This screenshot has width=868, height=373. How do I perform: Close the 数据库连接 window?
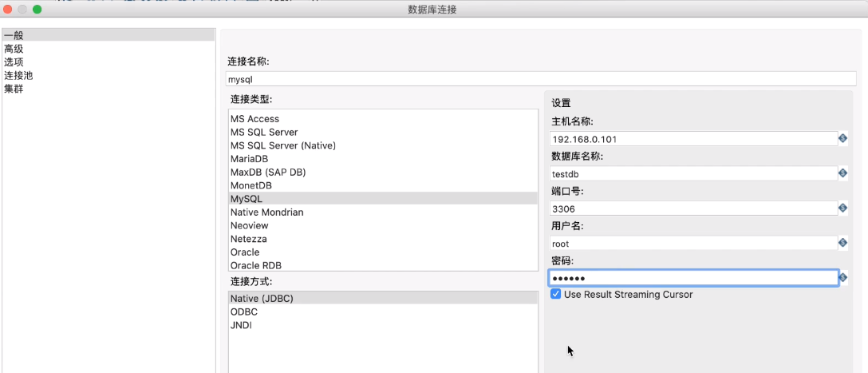[x=8, y=9]
